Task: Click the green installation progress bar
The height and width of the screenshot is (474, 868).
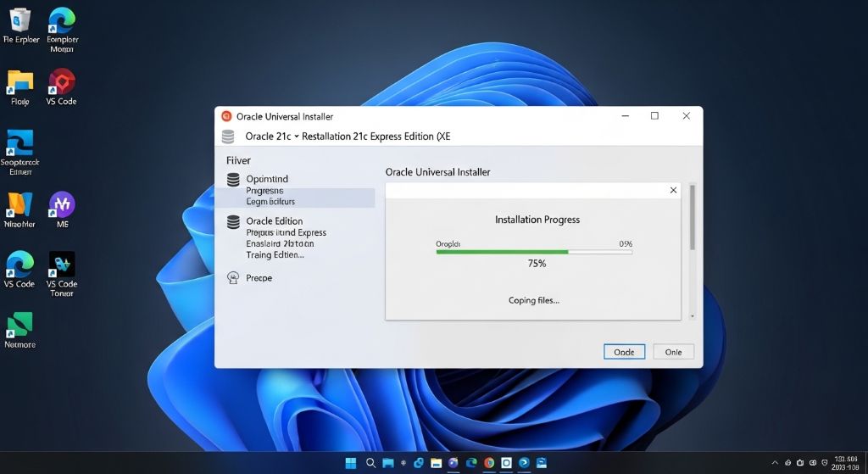Action: tap(534, 252)
